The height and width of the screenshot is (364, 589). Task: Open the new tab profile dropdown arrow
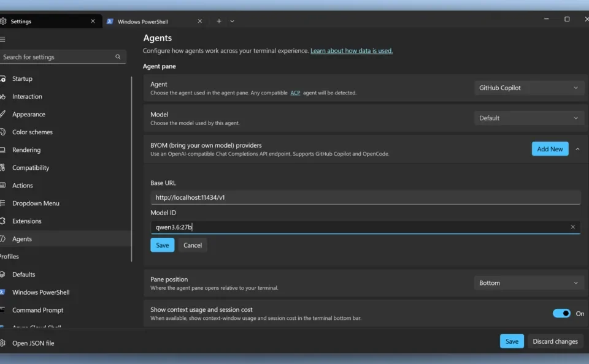point(232,21)
